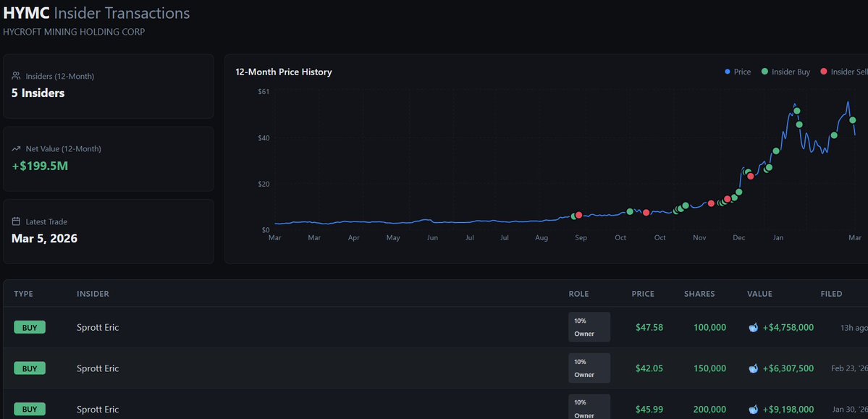Click the '$45.99' price cell

(649, 410)
